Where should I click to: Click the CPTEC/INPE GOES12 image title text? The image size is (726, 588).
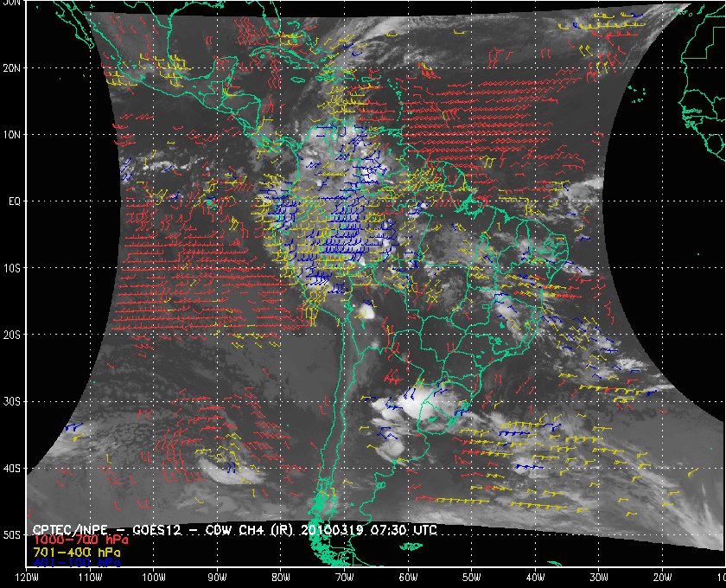coord(234,529)
